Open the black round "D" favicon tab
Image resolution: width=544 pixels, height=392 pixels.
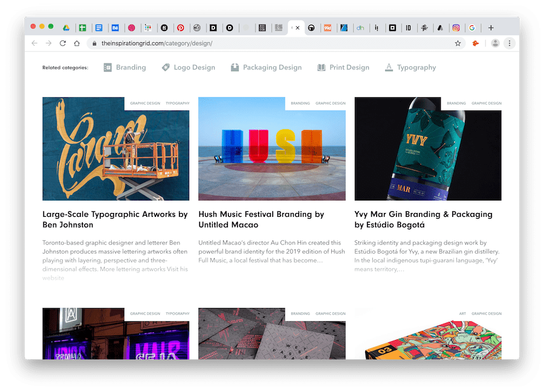click(x=229, y=28)
